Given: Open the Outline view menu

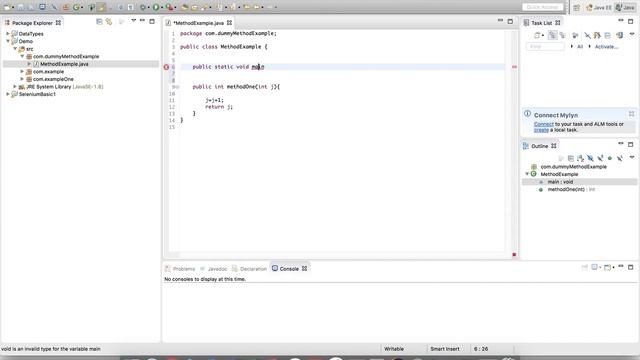Looking at the screenshot, I should point(632,158).
